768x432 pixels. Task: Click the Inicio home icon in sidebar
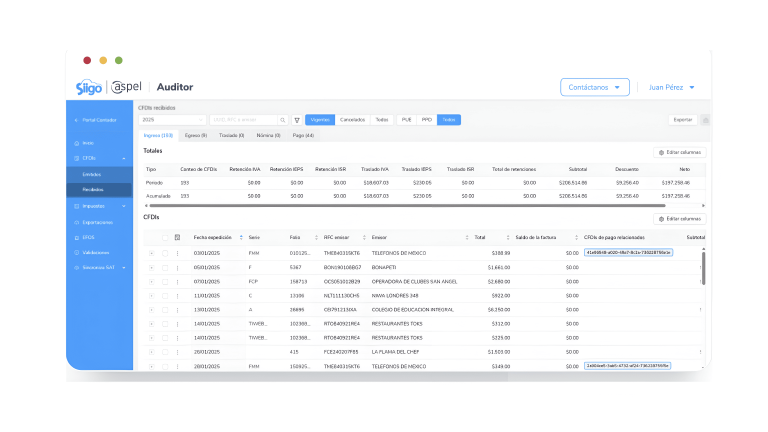point(76,143)
